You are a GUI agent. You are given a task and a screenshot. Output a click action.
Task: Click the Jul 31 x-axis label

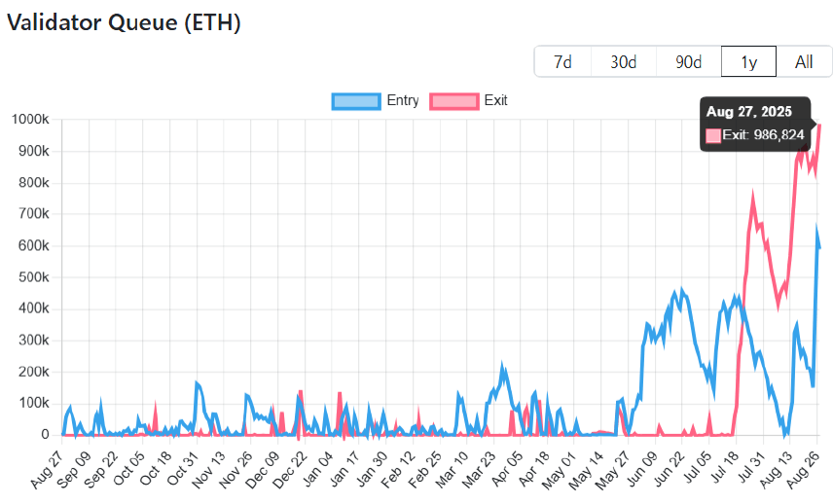750,468
